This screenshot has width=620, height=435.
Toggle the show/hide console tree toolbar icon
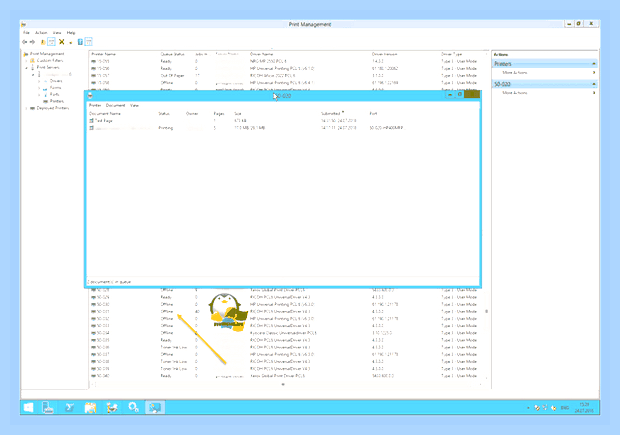click(x=51, y=42)
